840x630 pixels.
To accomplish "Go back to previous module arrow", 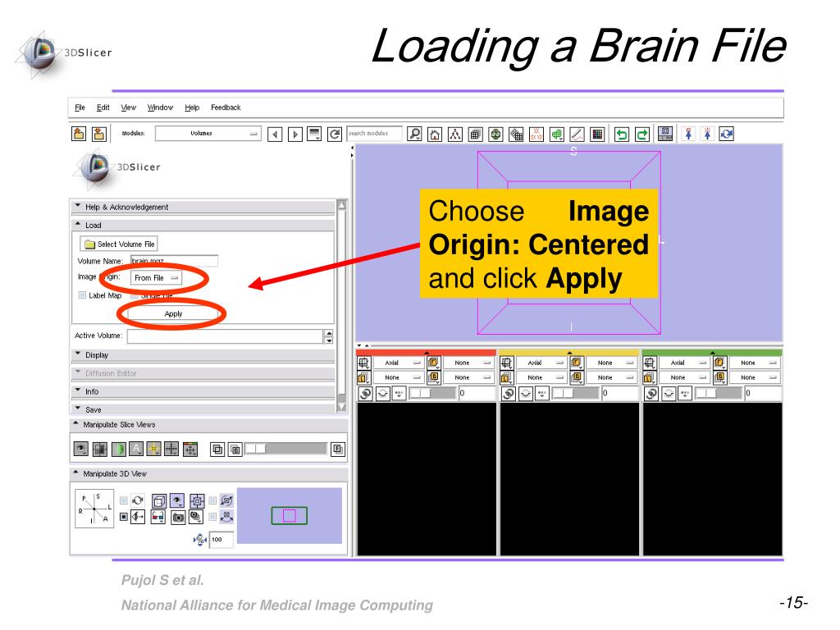I will [275, 134].
